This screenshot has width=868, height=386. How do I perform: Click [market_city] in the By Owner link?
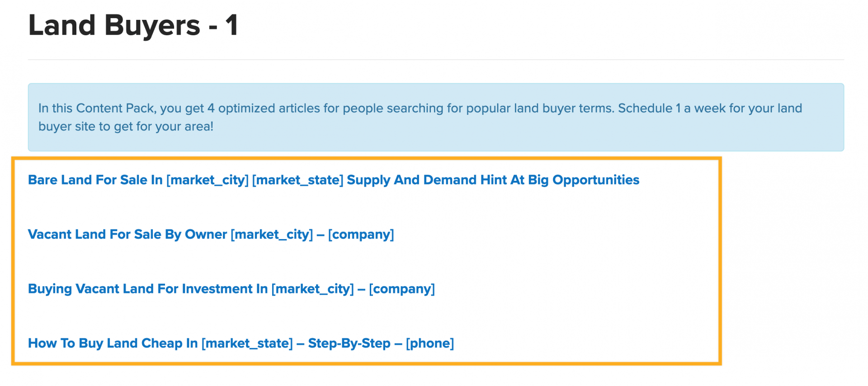272,235
